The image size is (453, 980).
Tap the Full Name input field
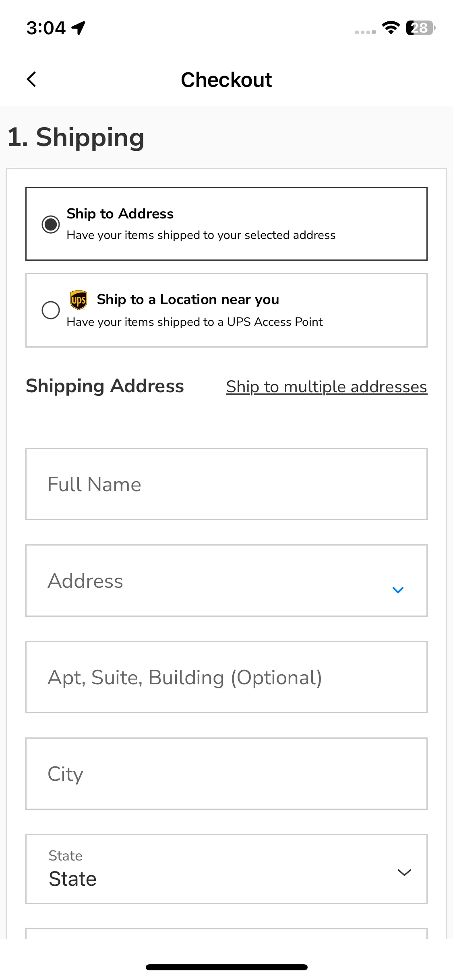pyautogui.click(x=226, y=484)
